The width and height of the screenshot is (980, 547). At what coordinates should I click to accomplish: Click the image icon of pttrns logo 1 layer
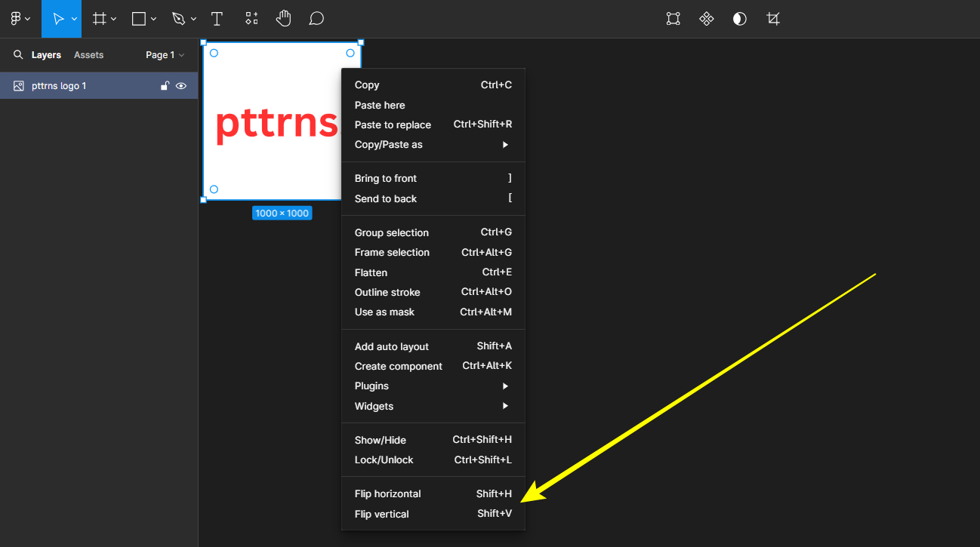(x=19, y=86)
